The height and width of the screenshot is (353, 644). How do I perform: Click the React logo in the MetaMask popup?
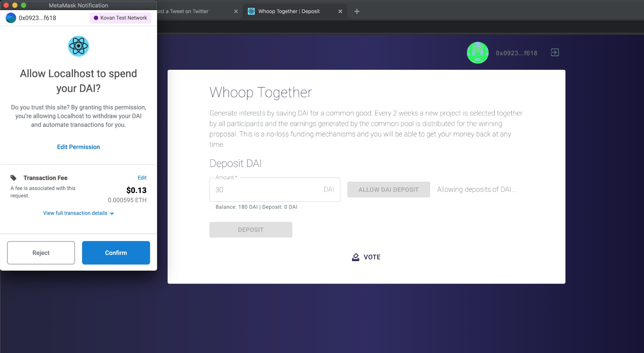click(x=78, y=46)
